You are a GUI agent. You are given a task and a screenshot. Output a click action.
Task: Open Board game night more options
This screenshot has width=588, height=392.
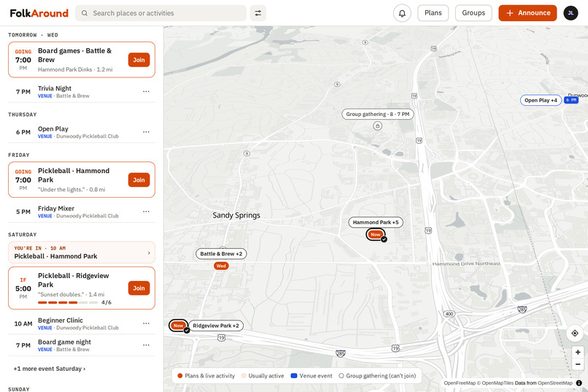[146, 345]
